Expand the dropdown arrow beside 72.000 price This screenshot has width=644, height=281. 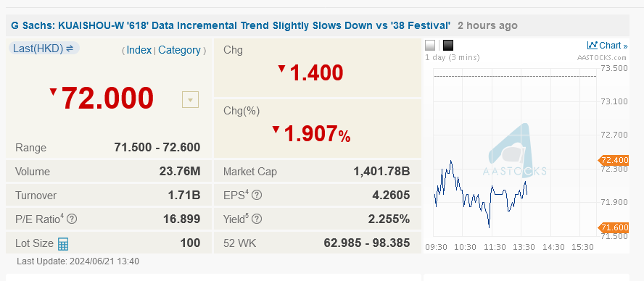190,100
